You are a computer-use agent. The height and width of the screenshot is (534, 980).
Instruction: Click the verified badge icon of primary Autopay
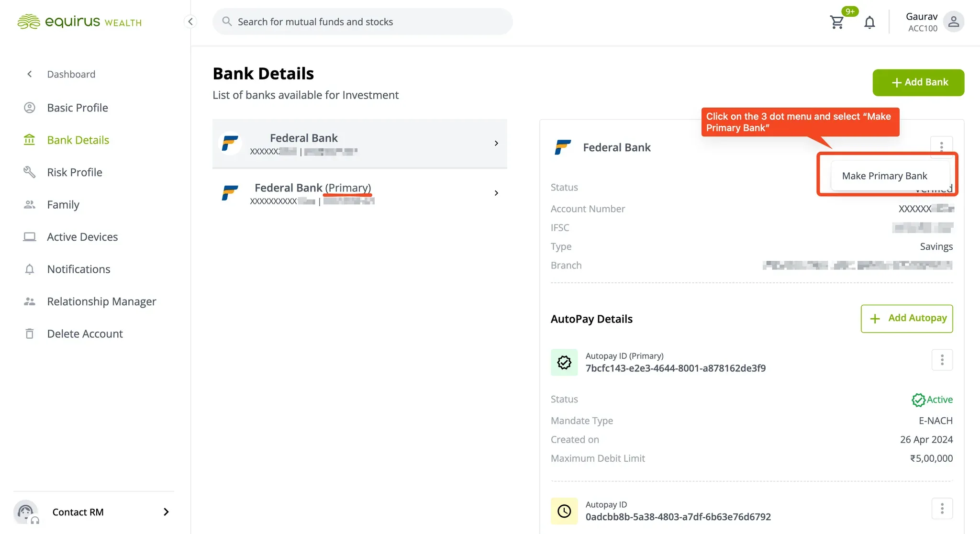pos(564,362)
